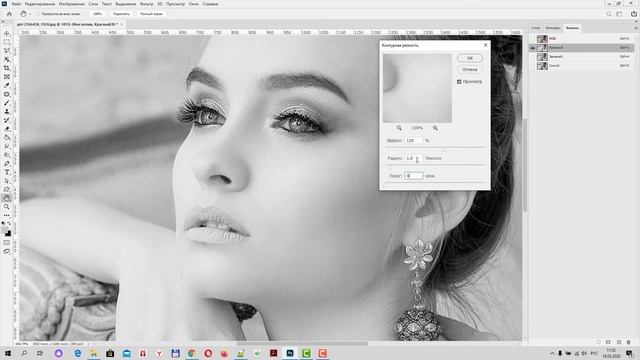Screen dimensions: 640x360
Task: Select the Blur tool
Action: (7, 146)
